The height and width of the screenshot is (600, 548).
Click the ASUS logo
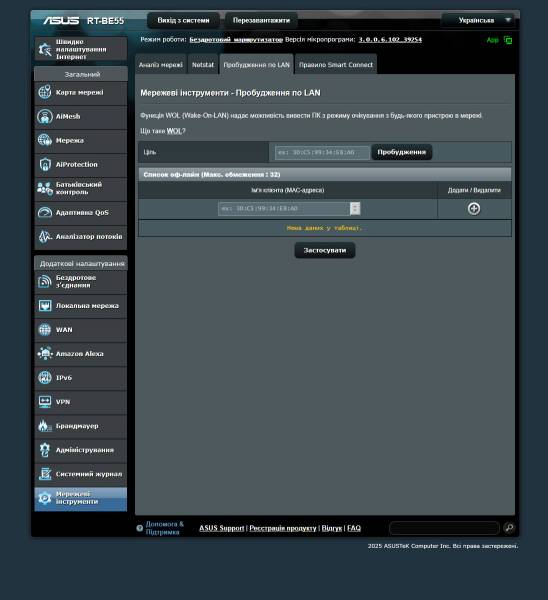click(61, 21)
